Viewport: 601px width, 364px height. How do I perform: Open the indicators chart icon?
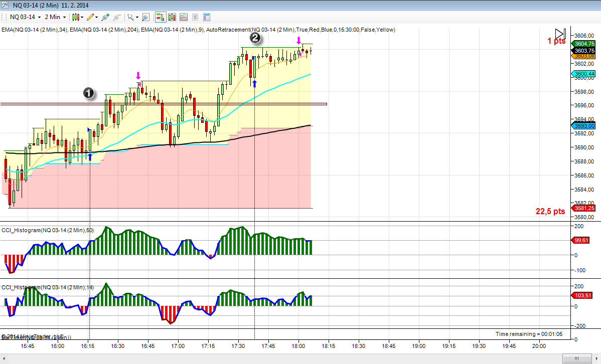[x=184, y=17]
